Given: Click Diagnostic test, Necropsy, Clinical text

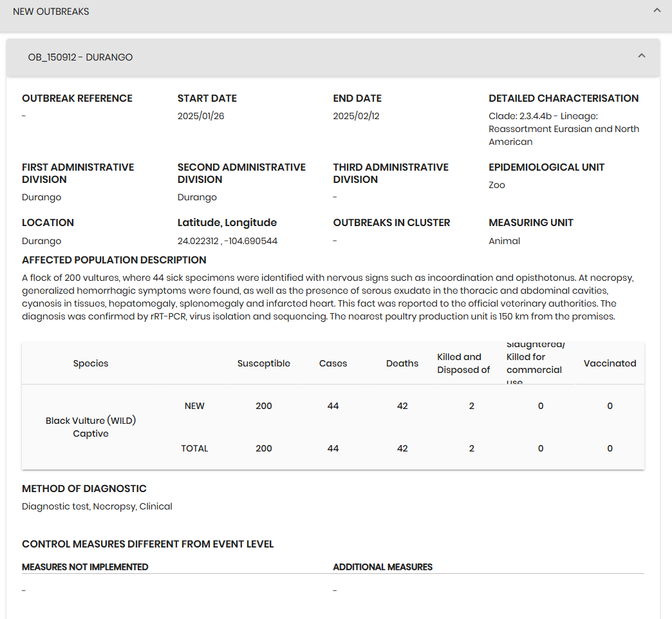Looking at the screenshot, I should coord(97,507).
